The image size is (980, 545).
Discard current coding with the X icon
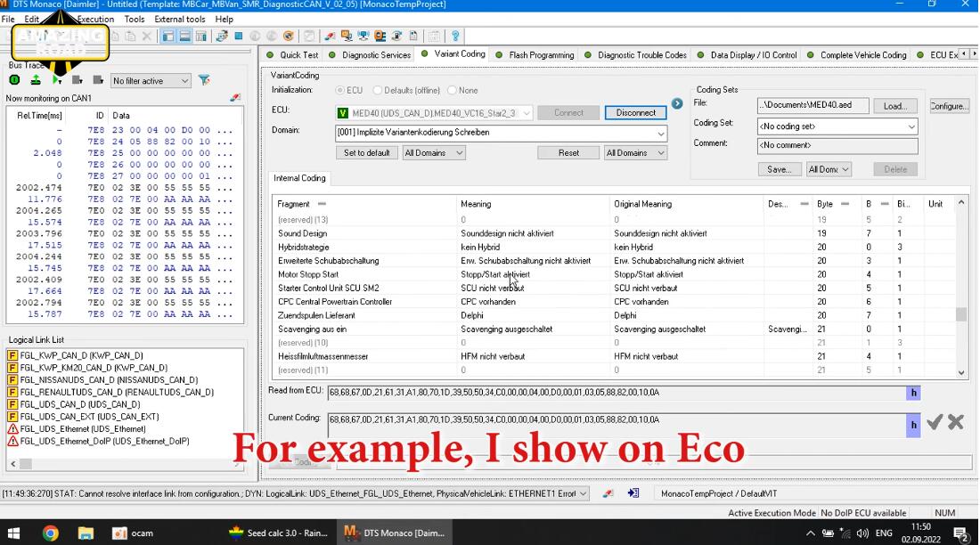[x=956, y=423]
